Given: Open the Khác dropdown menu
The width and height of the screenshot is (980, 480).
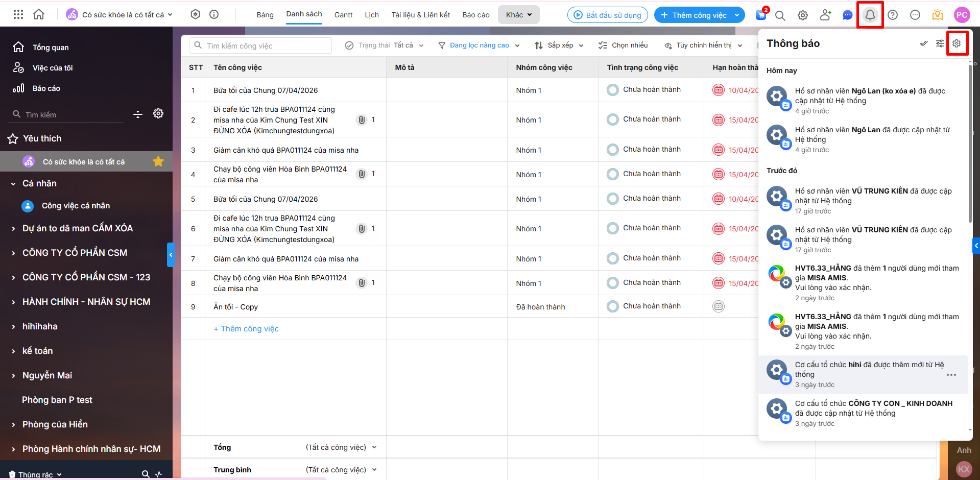Looking at the screenshot, I should pyautogui.click(x=518, y=15).
